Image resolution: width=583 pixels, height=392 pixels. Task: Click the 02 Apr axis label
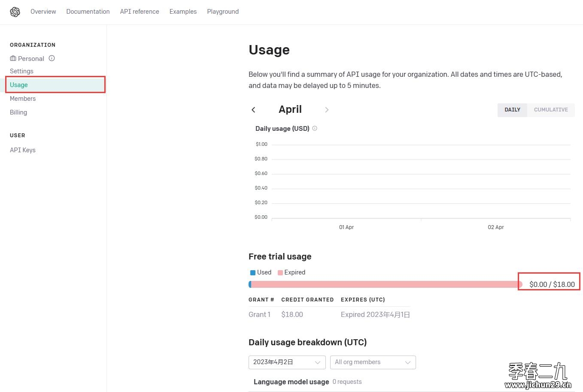[x=496, y=227]
